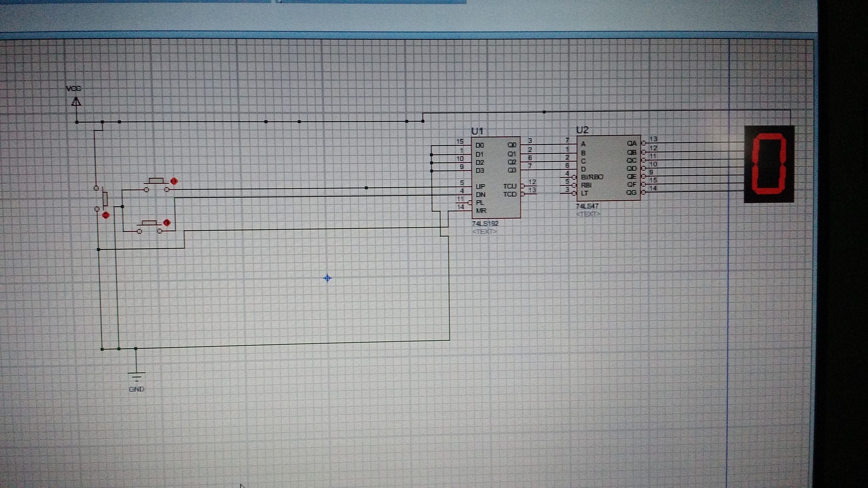Select the VCC power terminal arrow symbol
The height and width of the screenshot is (488, 868).
76,103
